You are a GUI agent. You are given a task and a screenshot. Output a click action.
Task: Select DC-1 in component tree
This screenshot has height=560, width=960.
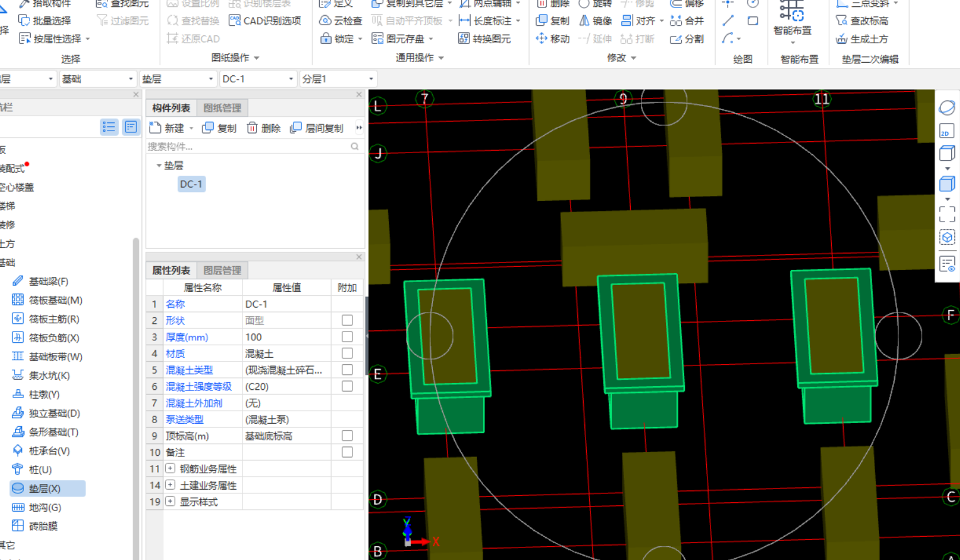coord(191,184)
